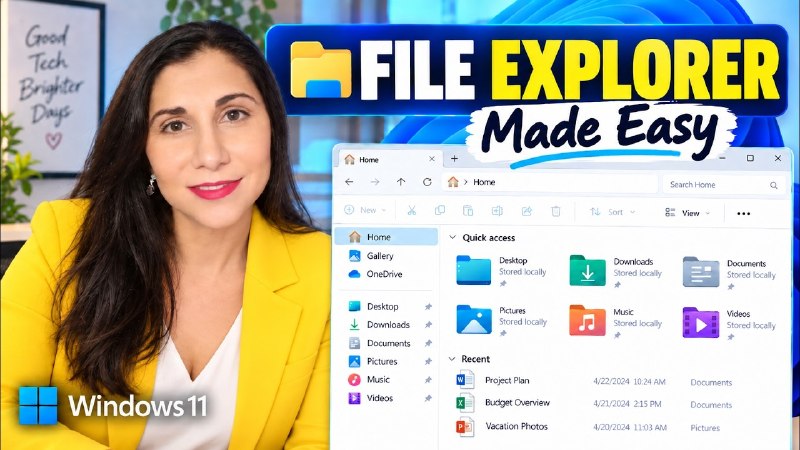The height and width of the screenshot is (450, 800).
Task: Unpin Desktop in the sidebar
Action: pyautogui.click(x=429, y=307)
